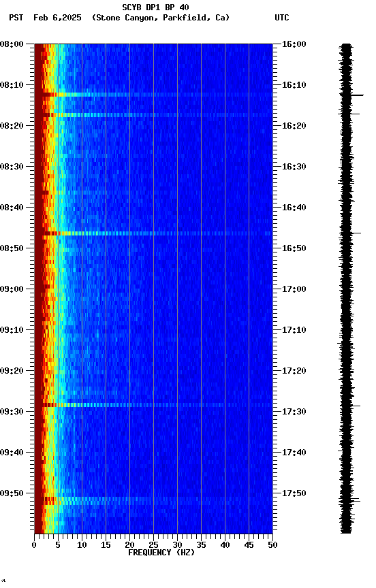Click the 17:00 UTC time label
376x588 pixels.
(294, 289)
